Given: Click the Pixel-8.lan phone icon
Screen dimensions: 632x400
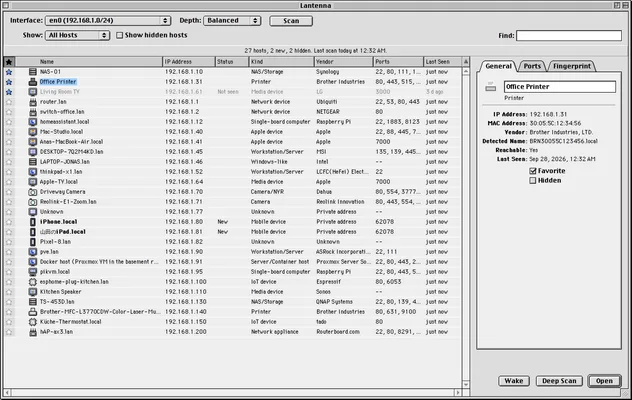Looking at the screenshot, I should pos(33,242).
